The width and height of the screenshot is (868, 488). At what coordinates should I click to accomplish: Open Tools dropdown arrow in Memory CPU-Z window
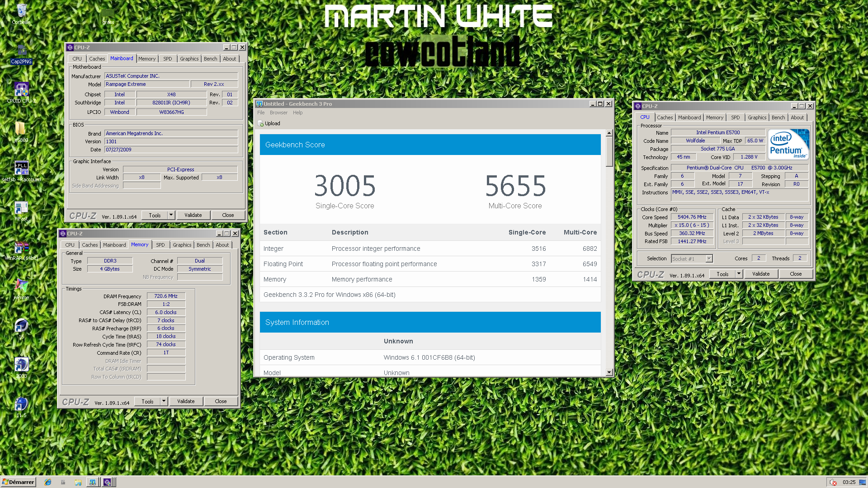point(164,401)
